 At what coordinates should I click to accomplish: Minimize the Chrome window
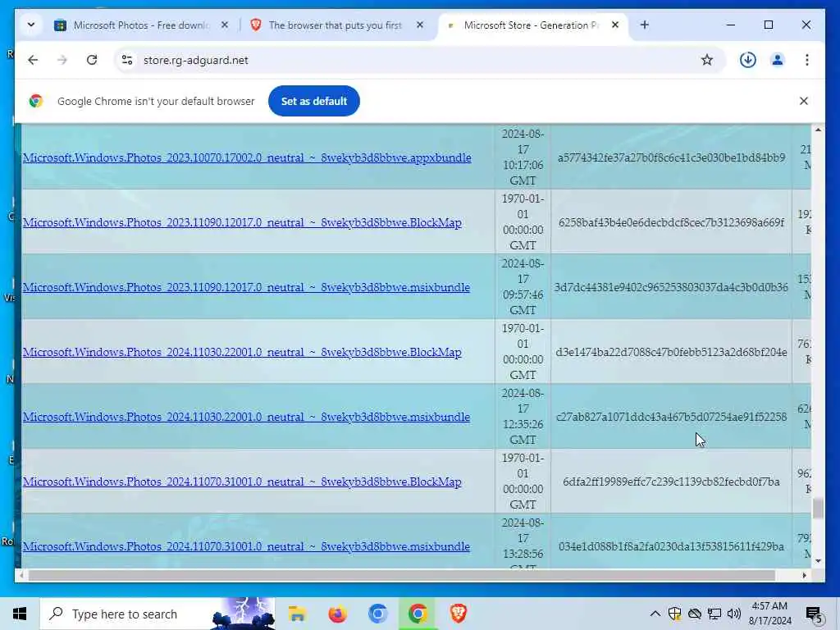tap(731, 25)
